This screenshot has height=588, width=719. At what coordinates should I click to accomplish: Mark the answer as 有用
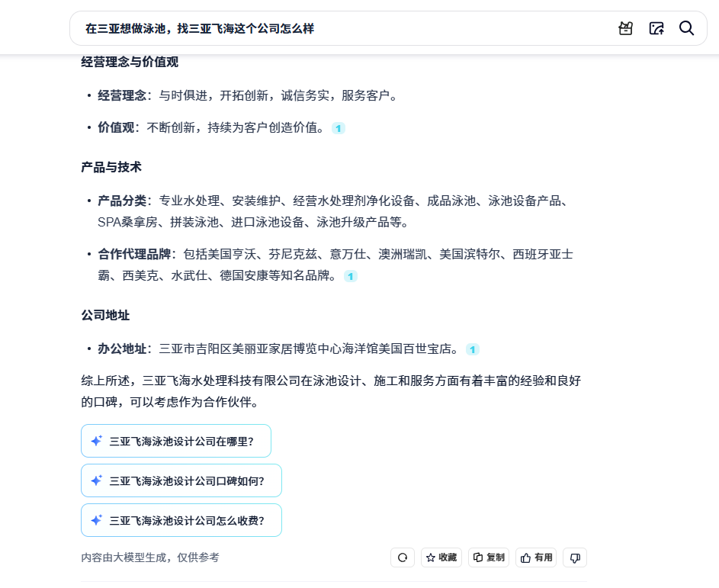tap(536, 557)
